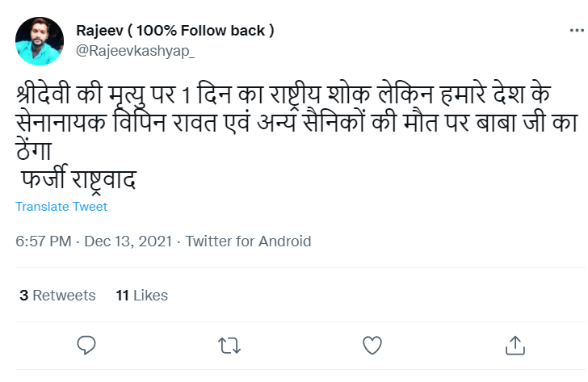Click the Translate Tweet link

click(61, 207)
